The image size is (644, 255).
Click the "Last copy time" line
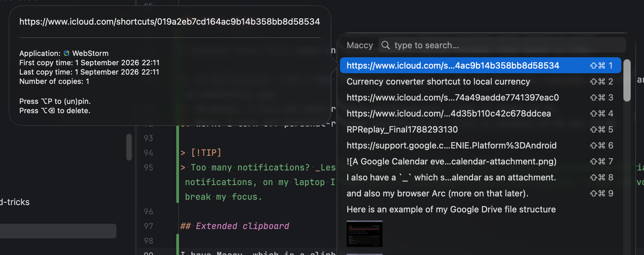point(89,72)
